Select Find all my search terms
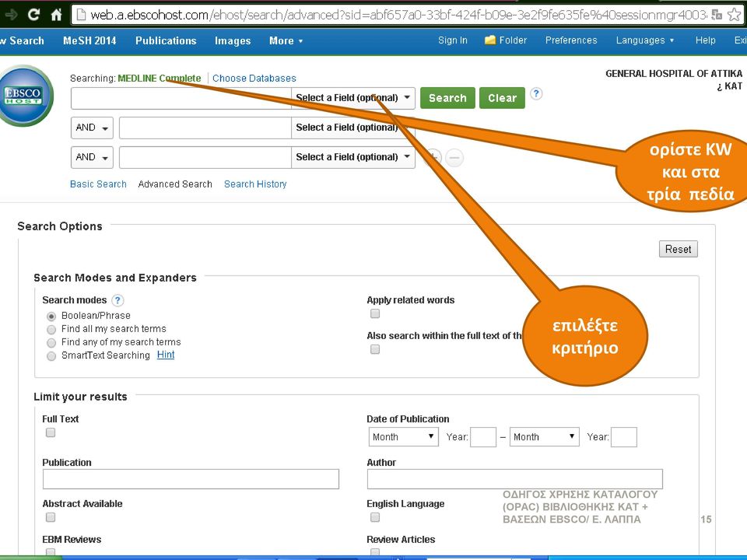 pos(51,330)
